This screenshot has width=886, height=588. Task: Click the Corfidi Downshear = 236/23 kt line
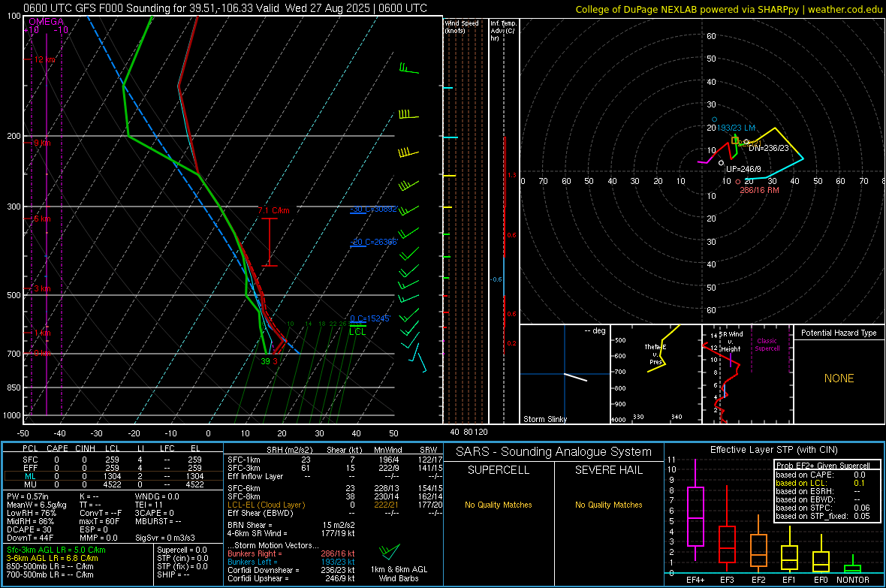tap(291, 571)
